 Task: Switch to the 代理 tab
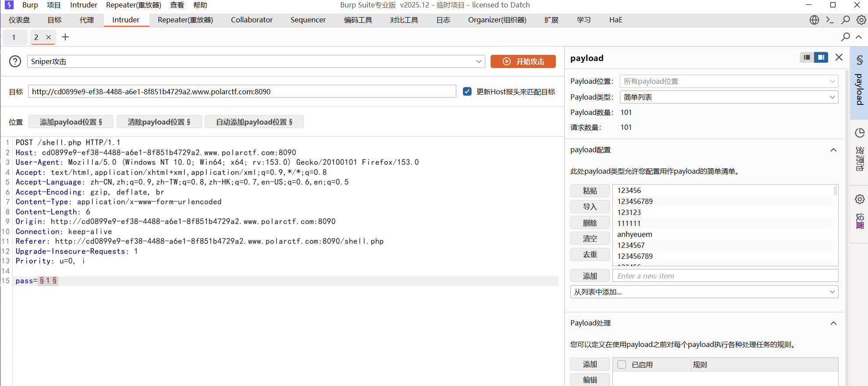tap(87, 20)
